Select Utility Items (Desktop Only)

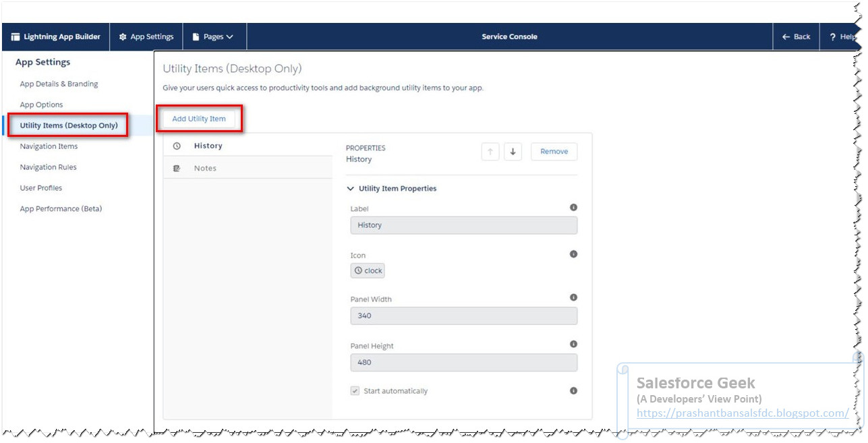click(69, 125)
